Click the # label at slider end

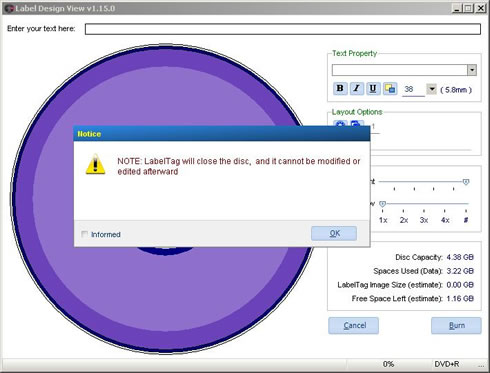coord(466,220)
